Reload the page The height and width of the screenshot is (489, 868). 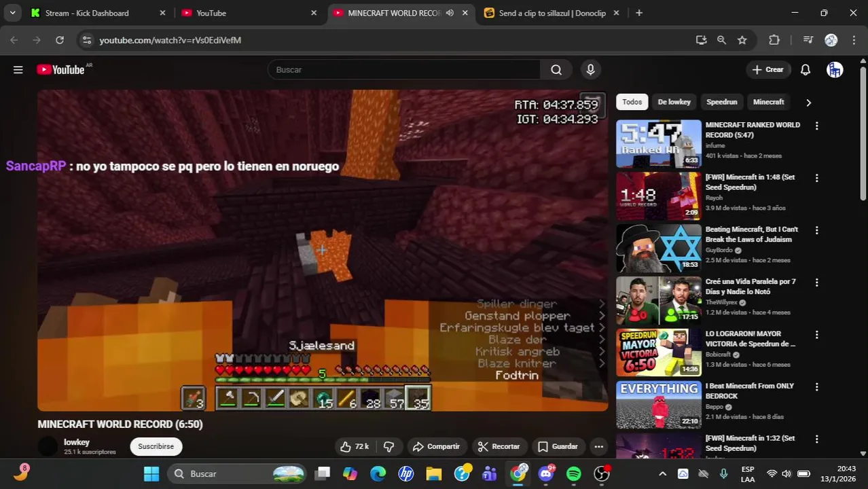coord(60,40)
